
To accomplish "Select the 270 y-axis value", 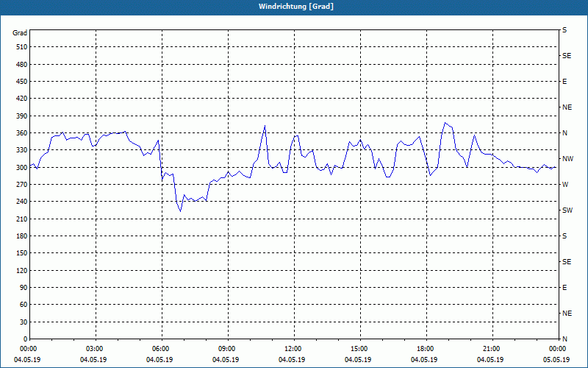I will coord(22,185).
